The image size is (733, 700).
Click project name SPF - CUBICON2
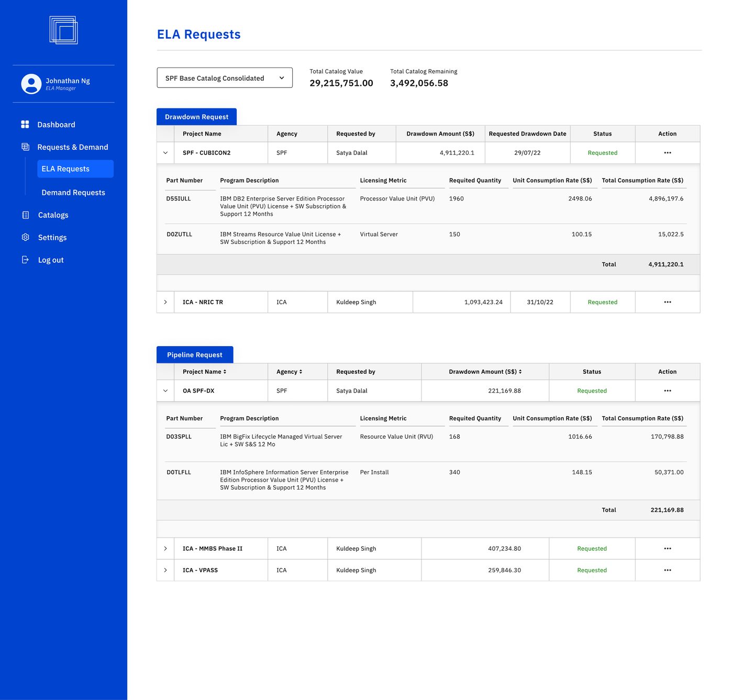click(x=206, y=153)
